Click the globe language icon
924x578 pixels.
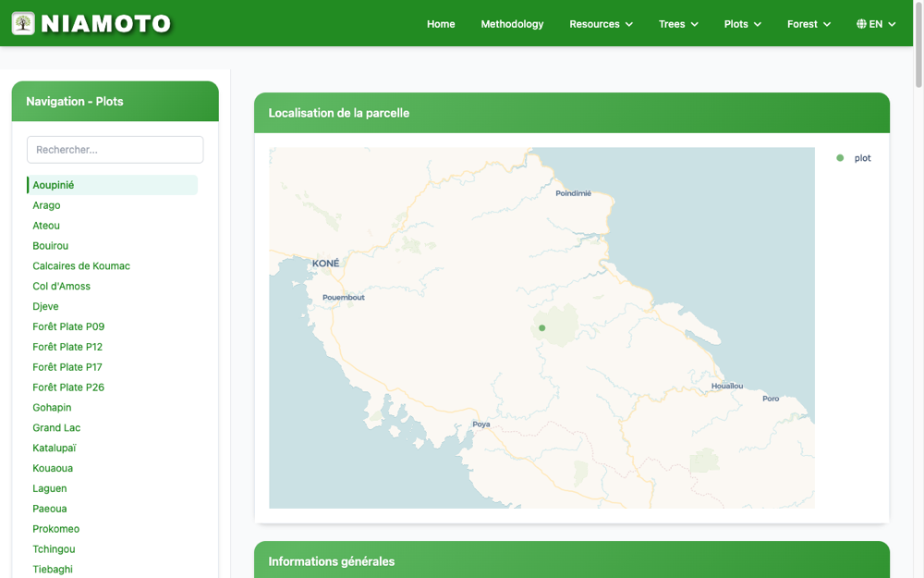pos(861,24)
